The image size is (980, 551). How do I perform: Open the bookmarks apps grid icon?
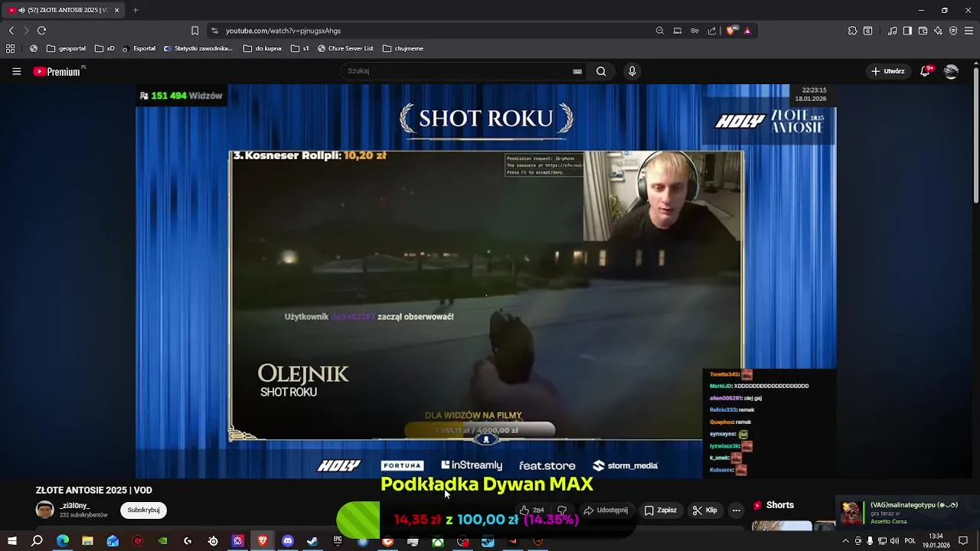10,48
